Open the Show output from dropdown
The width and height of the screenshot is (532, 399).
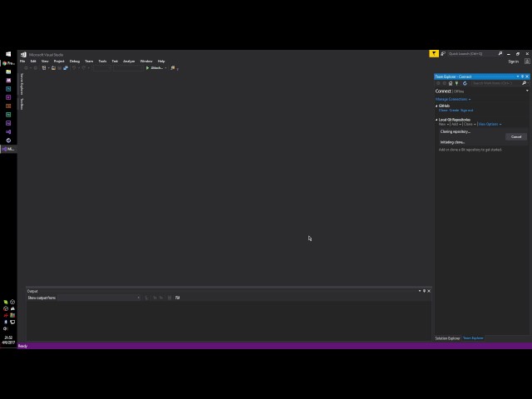99,298
